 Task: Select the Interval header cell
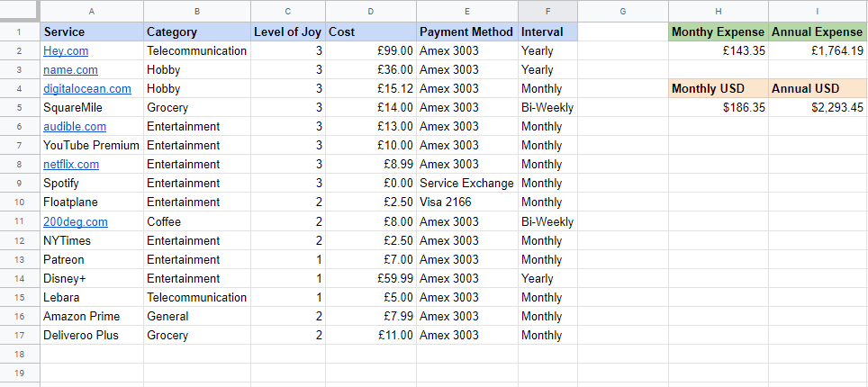point(548,31)
